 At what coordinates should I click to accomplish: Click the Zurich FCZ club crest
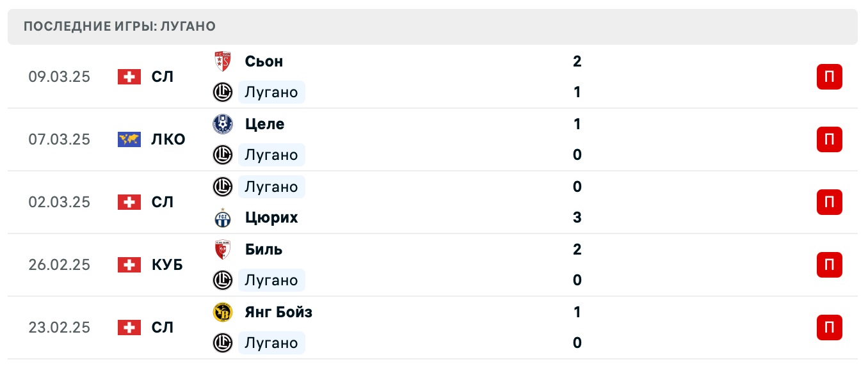(222, 217)
